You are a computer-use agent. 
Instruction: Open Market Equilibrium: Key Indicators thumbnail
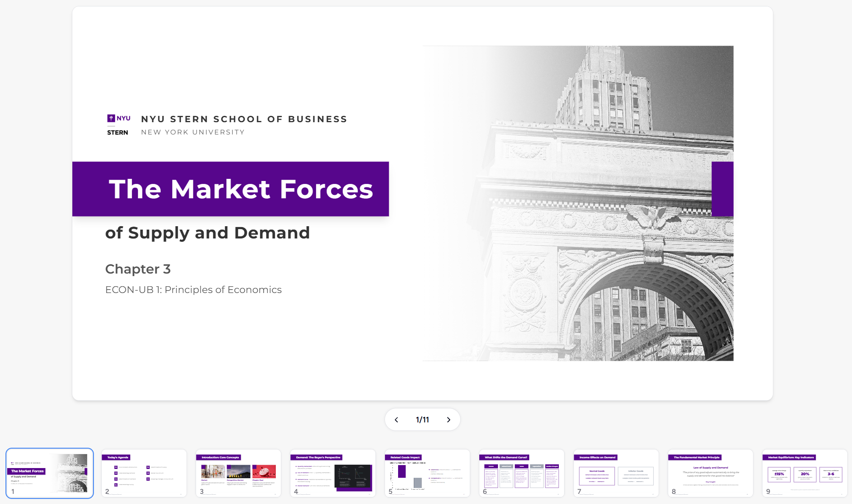pyautogui.click(x=804, y=473)
